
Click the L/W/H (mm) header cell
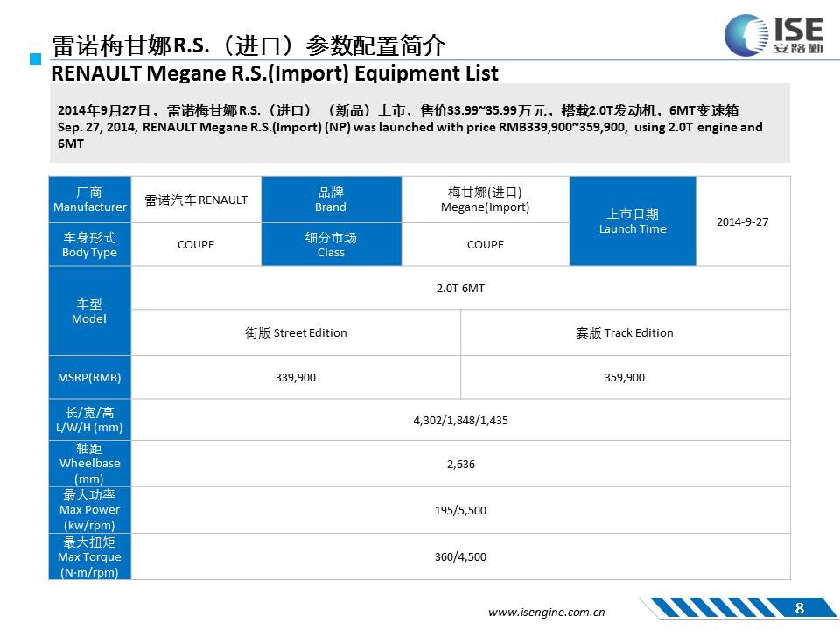pyautogui.click(x=89, y=420)
